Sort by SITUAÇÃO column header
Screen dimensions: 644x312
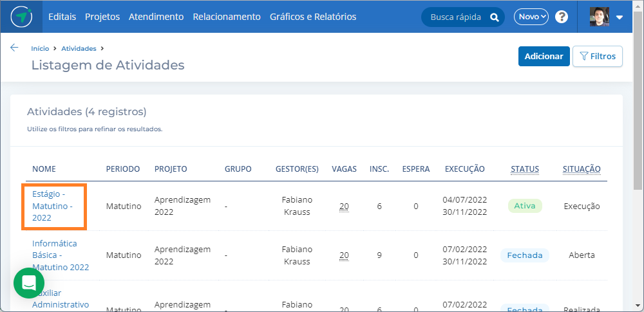(582, 169)
